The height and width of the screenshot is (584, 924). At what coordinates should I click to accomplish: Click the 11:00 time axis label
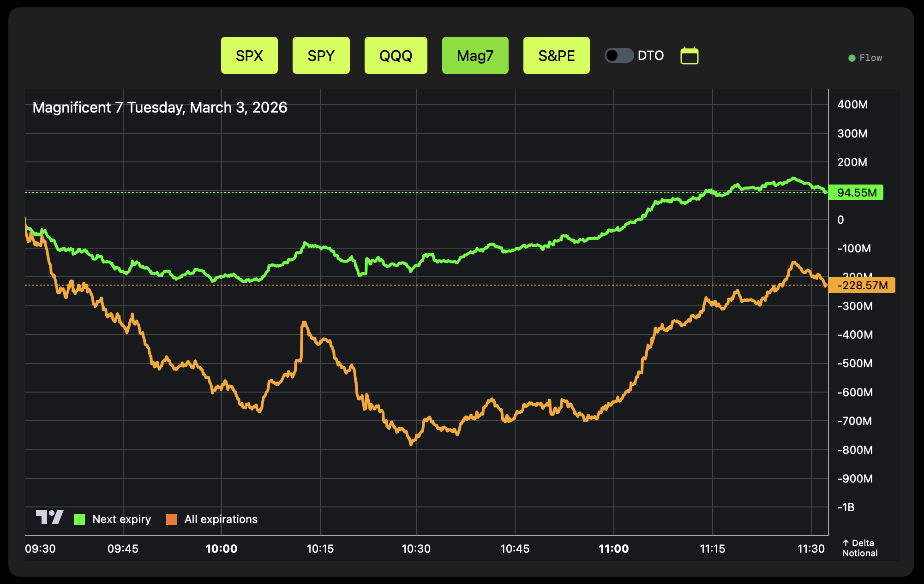[613, 549]
